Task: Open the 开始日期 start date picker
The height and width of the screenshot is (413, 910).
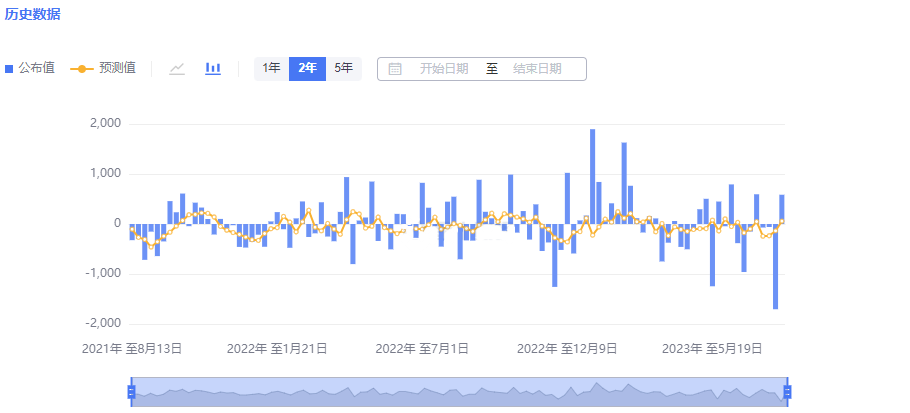Action: pos(444,69)
